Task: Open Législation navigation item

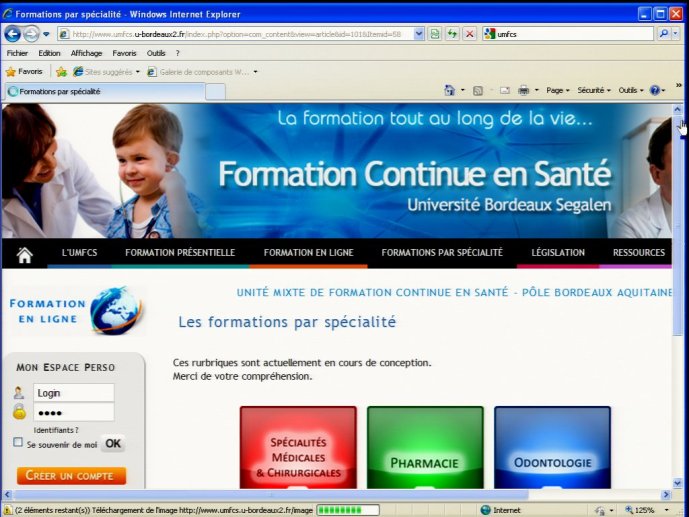Action: [x=558, y=253]
